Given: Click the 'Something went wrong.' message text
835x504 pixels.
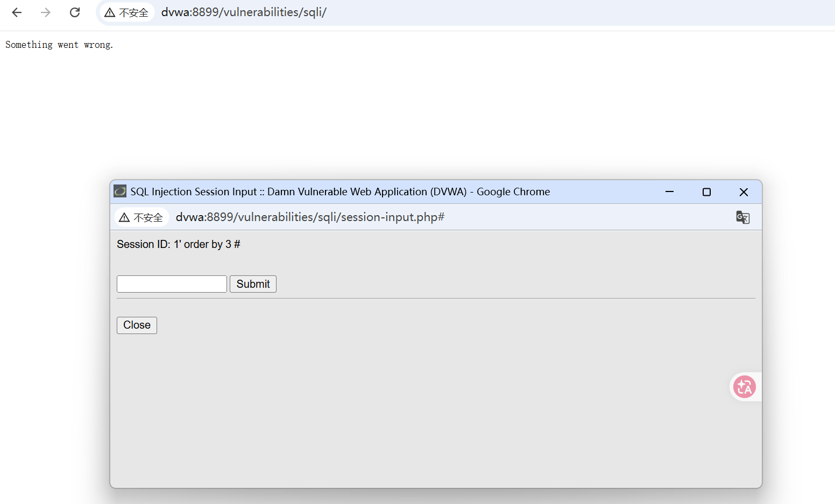Looking at the screenshot, I should 59,45.
